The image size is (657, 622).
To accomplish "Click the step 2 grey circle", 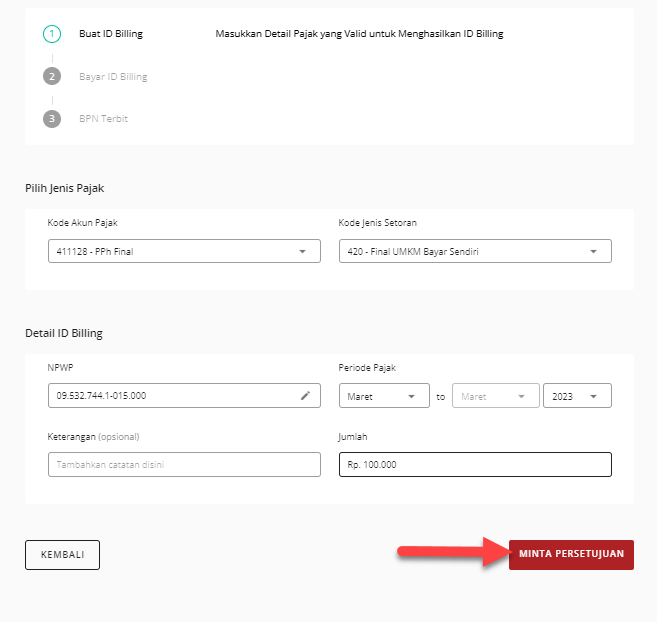I will [x=52, y=76].
